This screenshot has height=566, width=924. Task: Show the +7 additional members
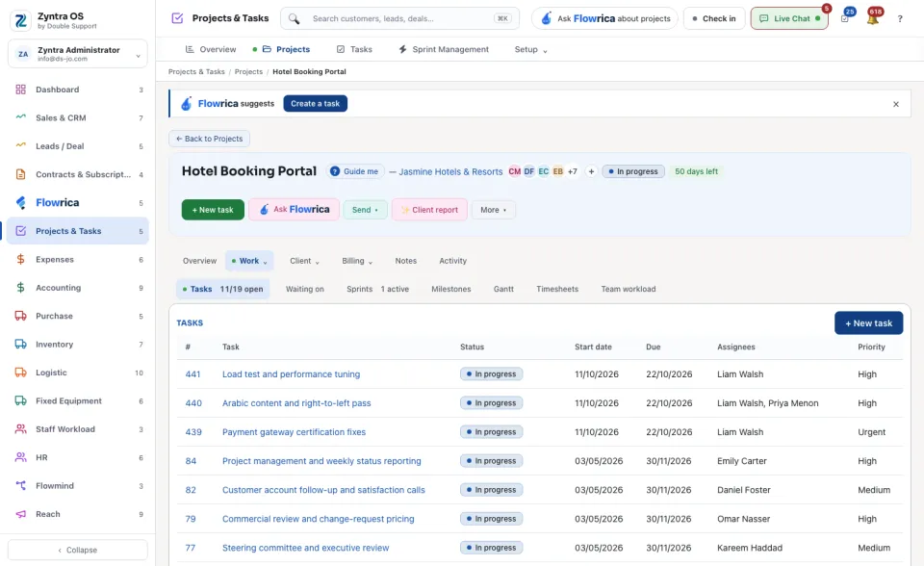click(x=572, y=171)
